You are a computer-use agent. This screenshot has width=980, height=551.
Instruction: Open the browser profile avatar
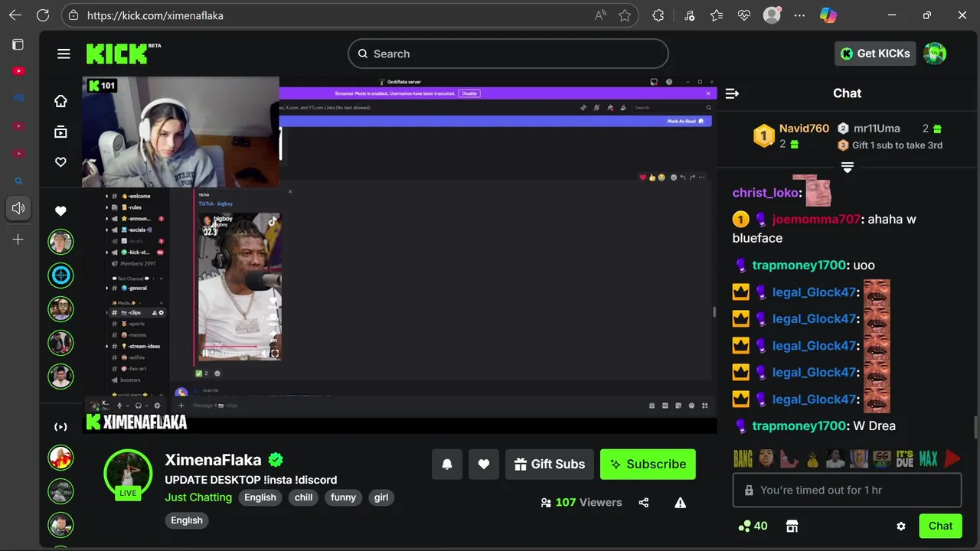(772, 15)
